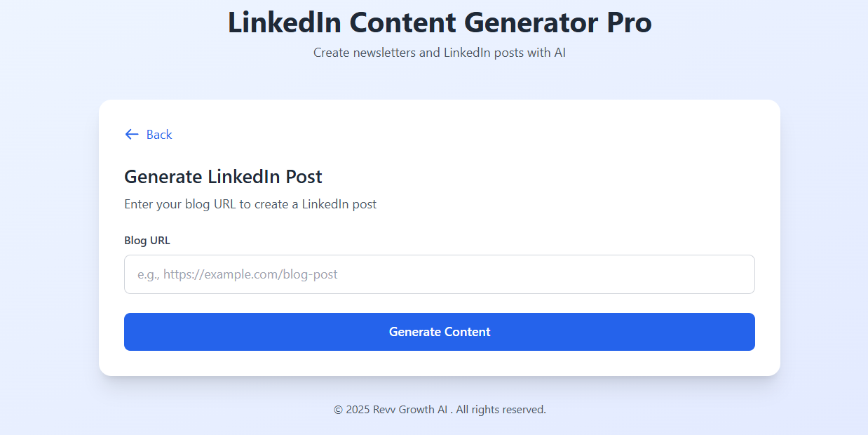The height and width of the screenshot is (435, 868).
Task: Select the Revv Growth AI footer text
Action: 440,409
